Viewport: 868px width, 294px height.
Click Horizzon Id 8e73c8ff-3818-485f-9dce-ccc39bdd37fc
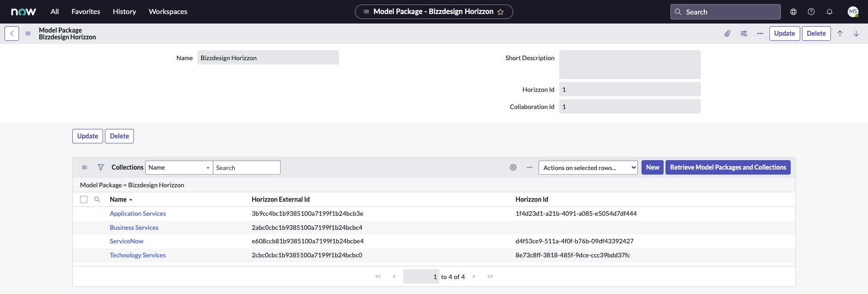(573, 255)
